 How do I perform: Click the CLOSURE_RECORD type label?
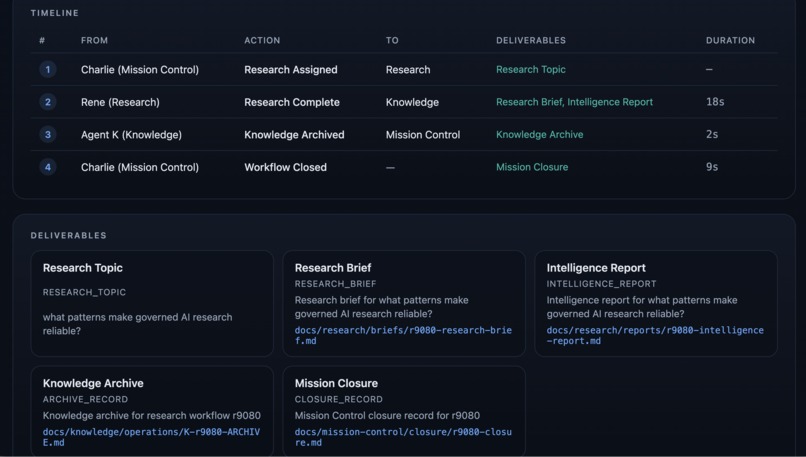tap(339, 399)
